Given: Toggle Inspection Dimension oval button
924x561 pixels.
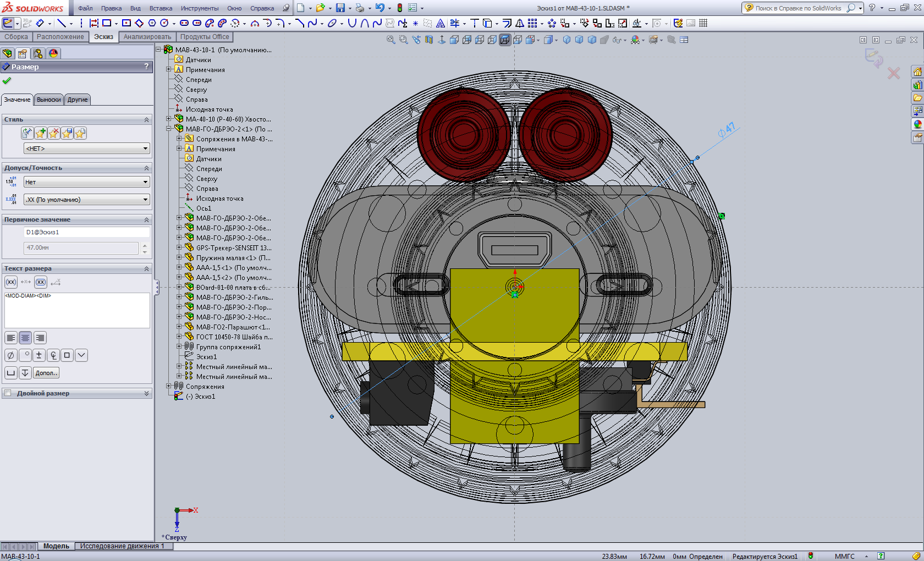Looking at the screenshot, I should tap(41, 282).
